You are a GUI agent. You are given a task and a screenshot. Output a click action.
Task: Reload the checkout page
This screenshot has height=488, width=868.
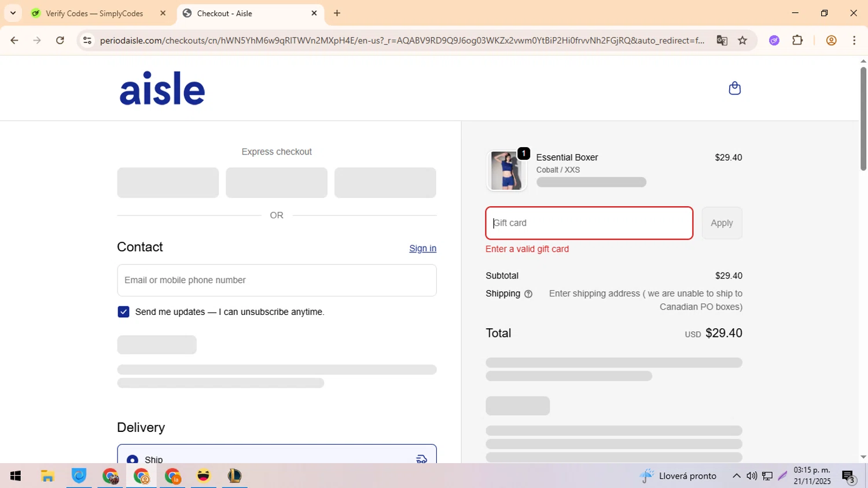(60, 41)
